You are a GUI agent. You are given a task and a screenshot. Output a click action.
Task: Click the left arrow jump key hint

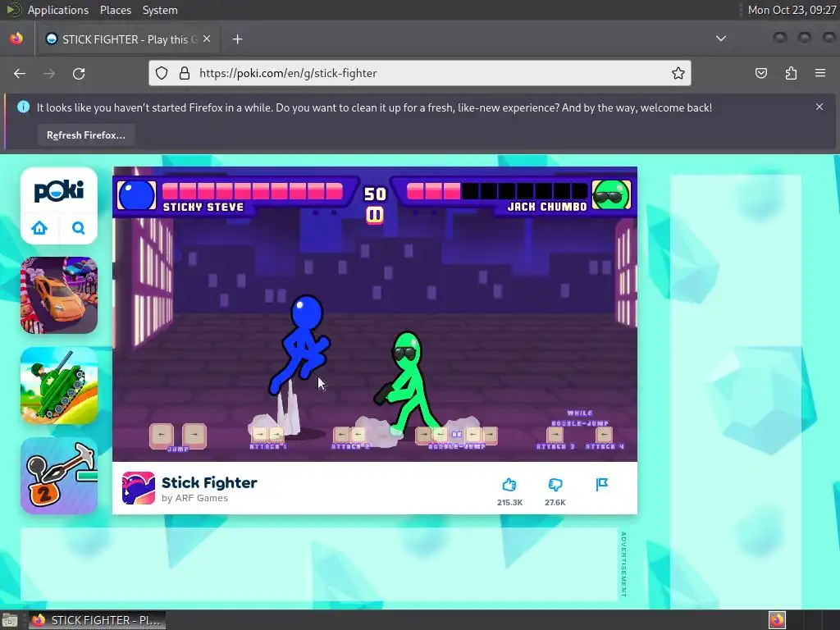[x=162, y=434]
